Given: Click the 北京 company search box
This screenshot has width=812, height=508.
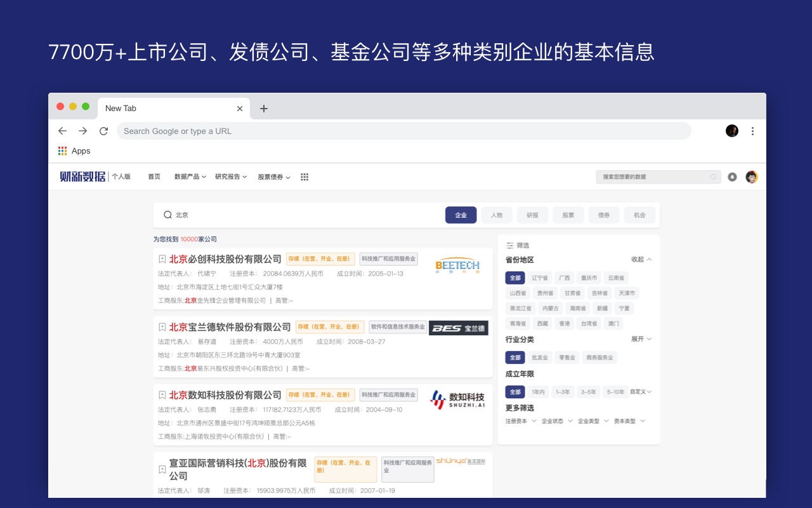Looking at the screenshot, I should (x=298, y=215).
